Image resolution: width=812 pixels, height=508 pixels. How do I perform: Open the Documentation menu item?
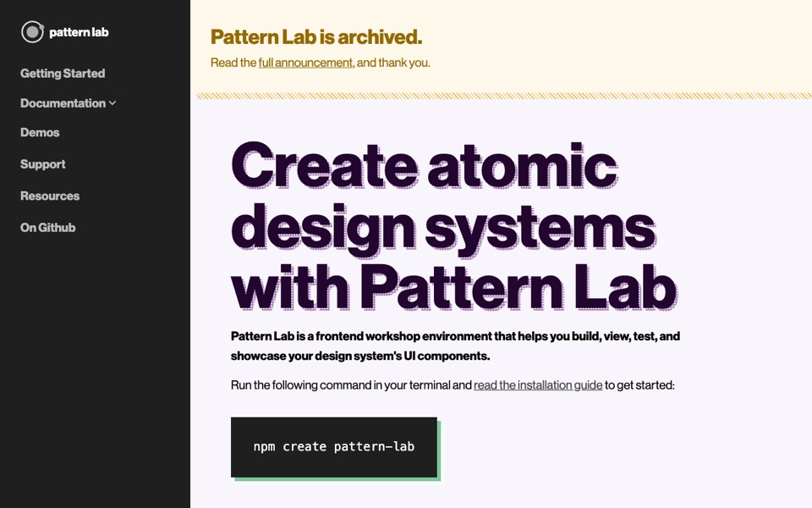(63, 103)
